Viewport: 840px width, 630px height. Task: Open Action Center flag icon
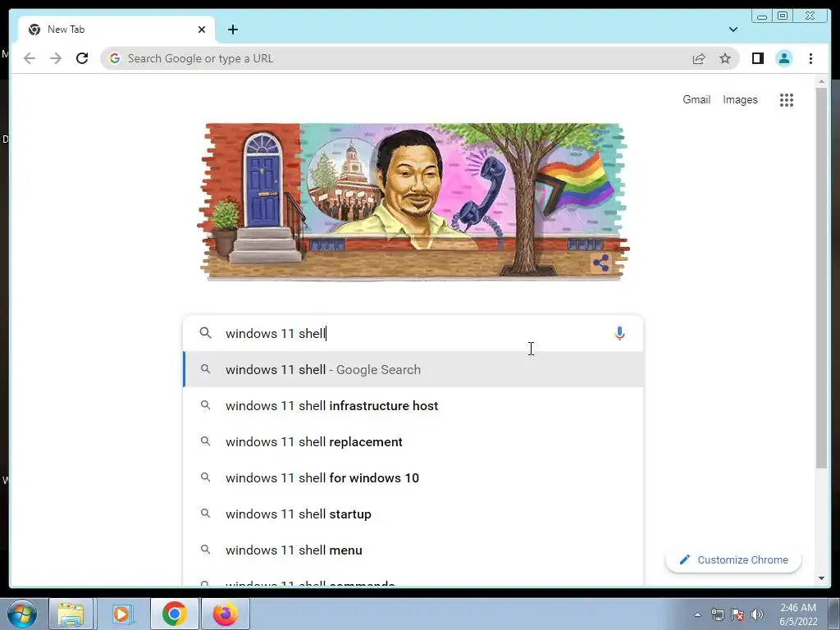[x=737, y=614]
